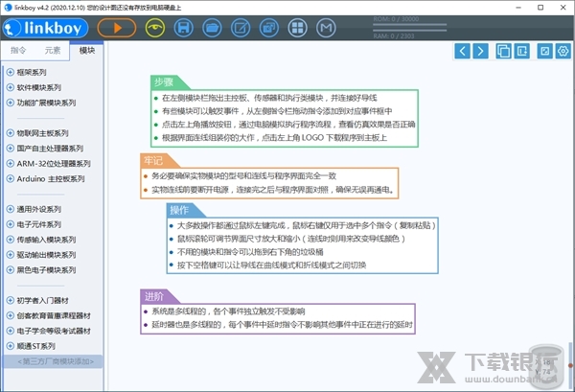Click the copy overlapping-squares icon

point(503,51)
